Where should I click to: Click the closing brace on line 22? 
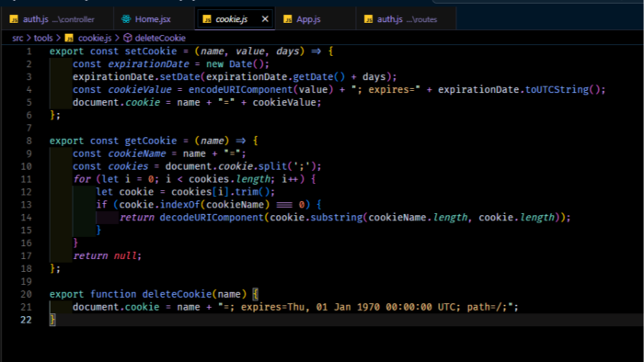point(52,320)
